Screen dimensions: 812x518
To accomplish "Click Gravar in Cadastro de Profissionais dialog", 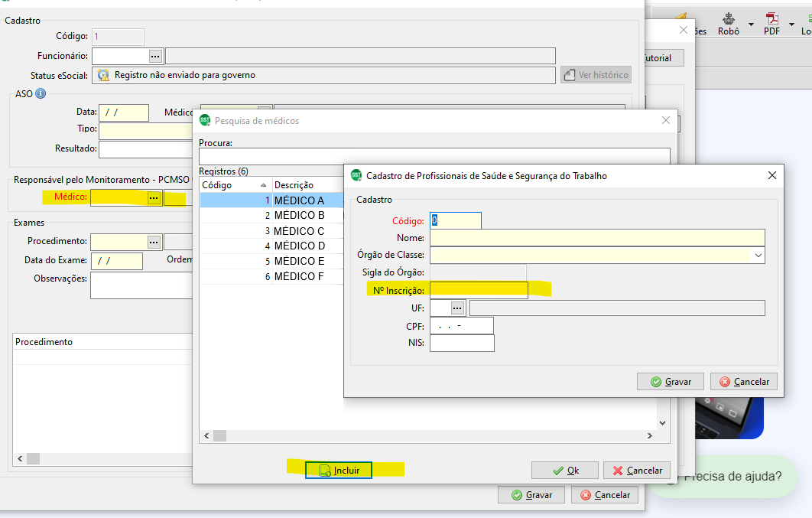I will click(671, 382).
